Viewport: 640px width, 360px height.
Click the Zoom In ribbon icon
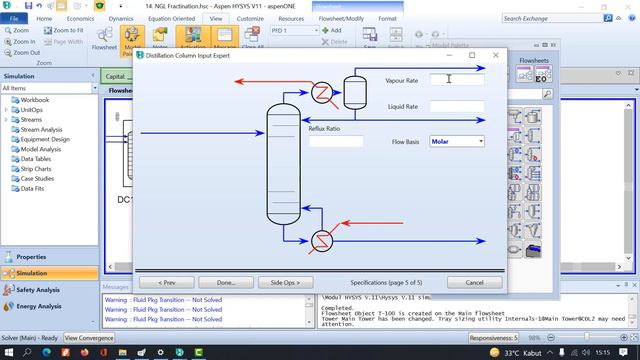tap(8, 42)
